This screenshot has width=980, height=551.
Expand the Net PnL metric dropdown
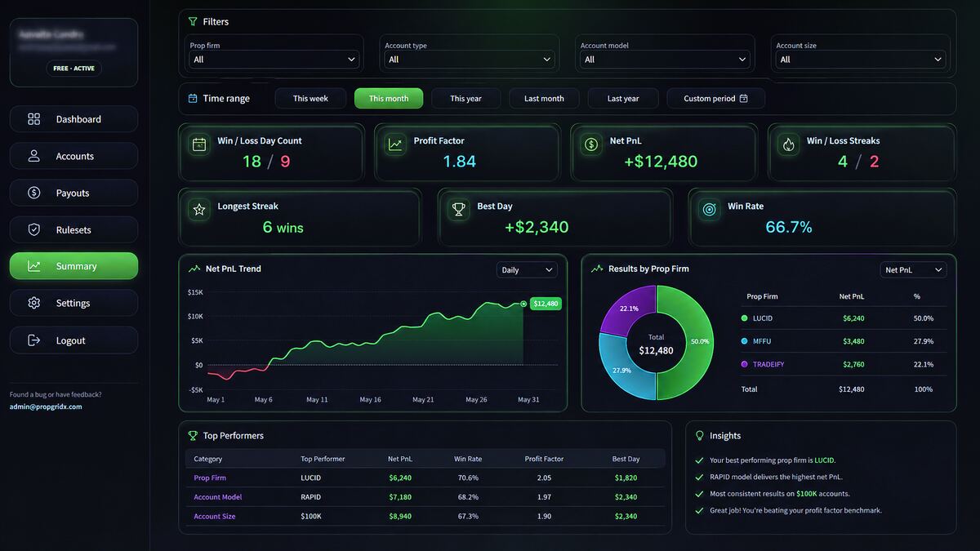coord(913,269)
